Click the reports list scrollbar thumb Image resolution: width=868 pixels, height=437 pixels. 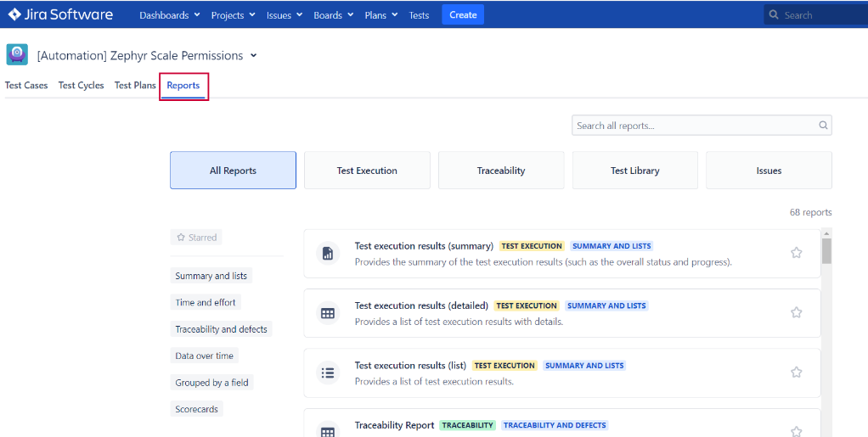click(x=826, y=251)
